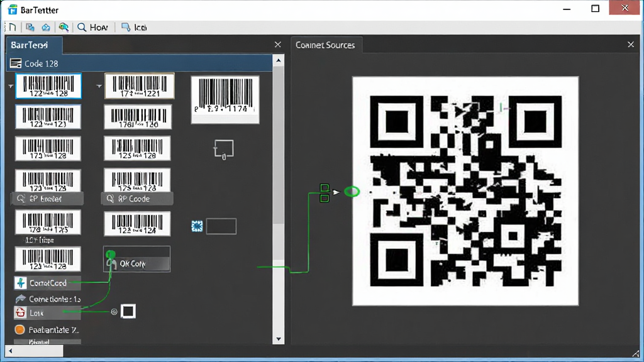Viewport: 644px width, 362px height.
Task: Switch to the BarTend panel tab
Action: [x=34, y=45]
